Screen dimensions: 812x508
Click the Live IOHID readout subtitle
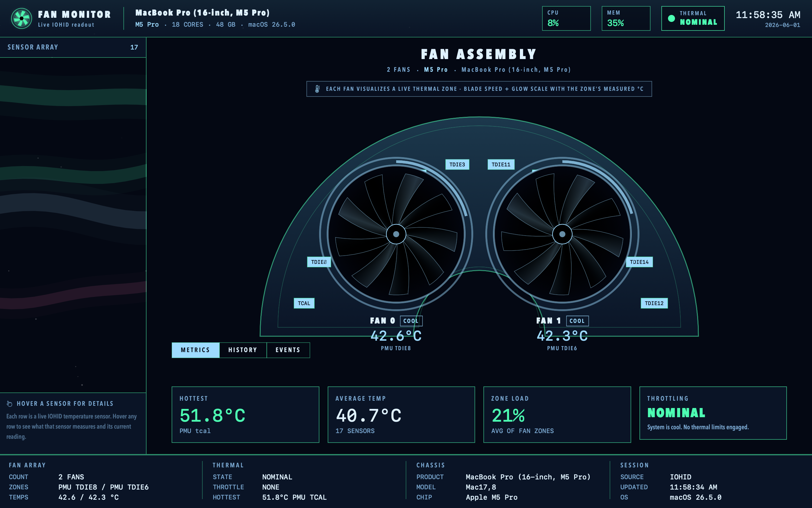point(66,25)
